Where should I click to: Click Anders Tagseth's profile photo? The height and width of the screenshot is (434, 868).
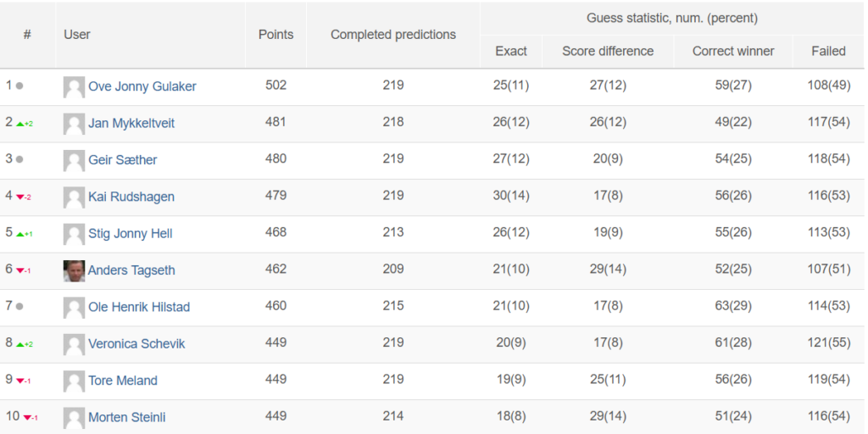[74, 270]
